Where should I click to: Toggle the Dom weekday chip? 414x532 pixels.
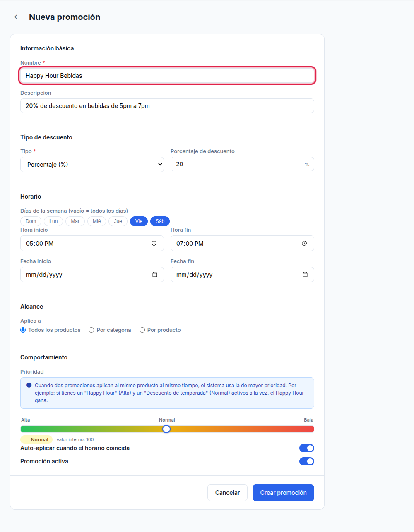tap(31, 221)
